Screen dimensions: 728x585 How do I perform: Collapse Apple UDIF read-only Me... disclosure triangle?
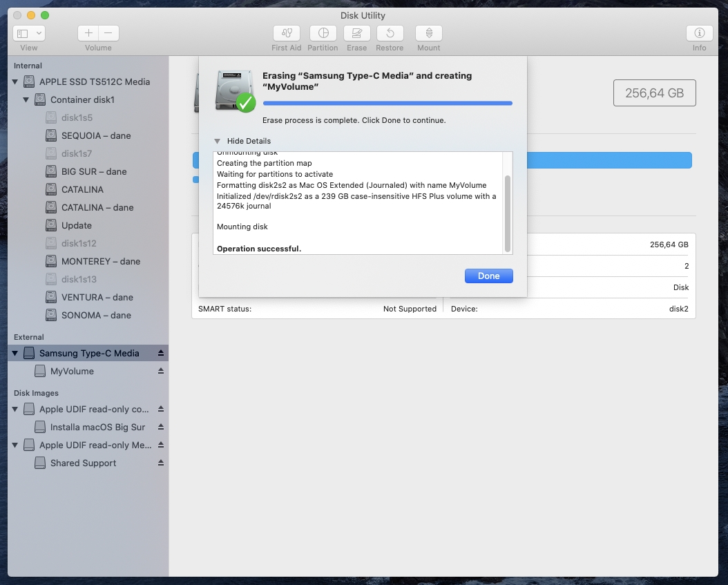15,445
